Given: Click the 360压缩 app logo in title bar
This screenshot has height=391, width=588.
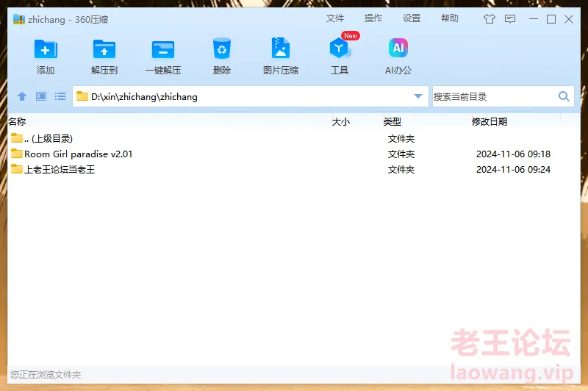Looking at the screenshot, I should 19,19.
